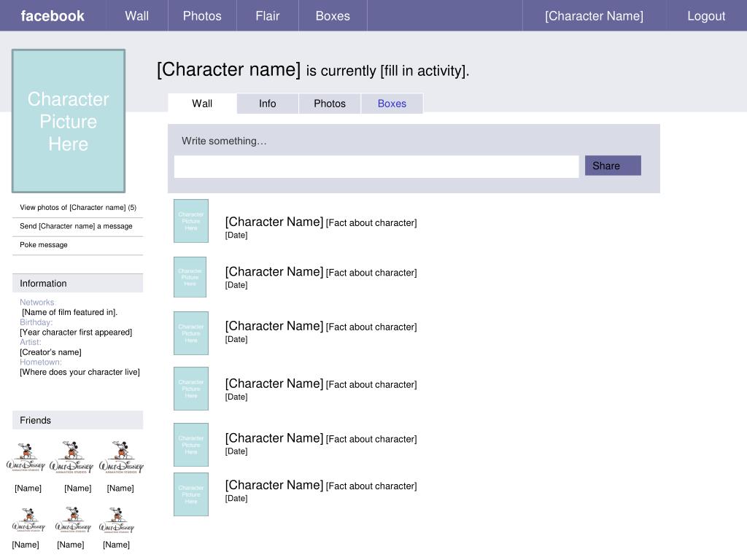Click the Hometown label
The width and height of the screenshot is (747, 560).
tap(41, 362)
